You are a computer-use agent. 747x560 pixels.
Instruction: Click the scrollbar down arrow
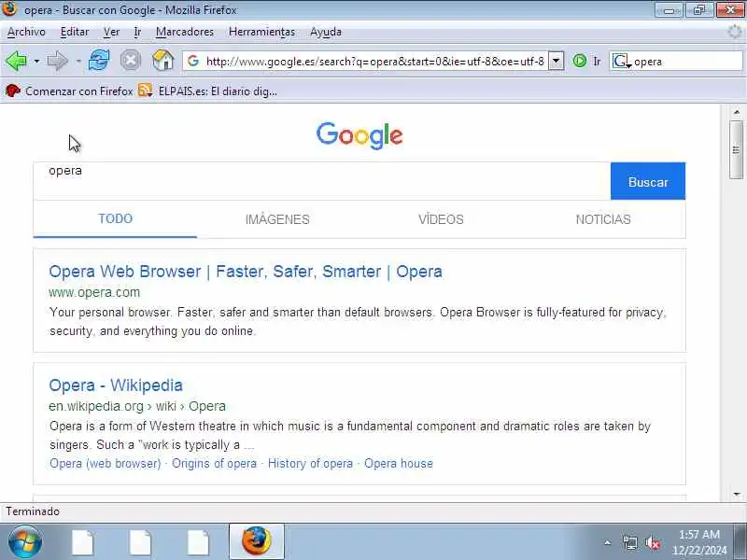pyautogui.click(x=737, y=495)
